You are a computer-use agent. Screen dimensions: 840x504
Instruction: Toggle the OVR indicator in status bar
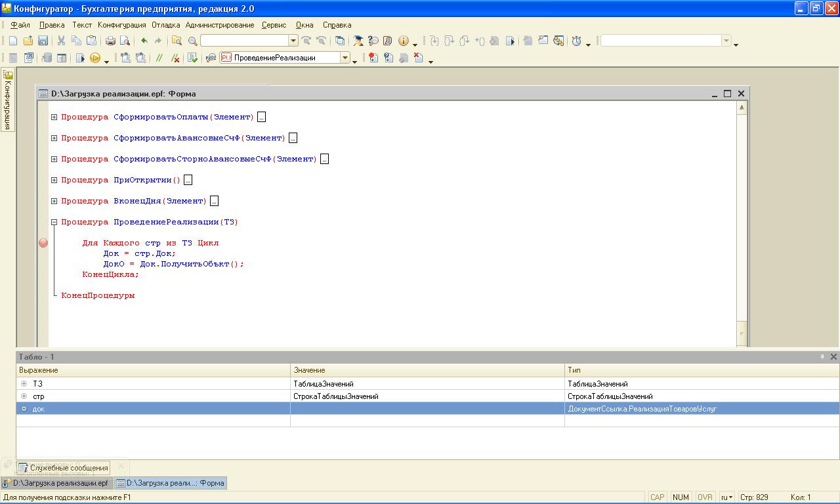tap(705, 497)
